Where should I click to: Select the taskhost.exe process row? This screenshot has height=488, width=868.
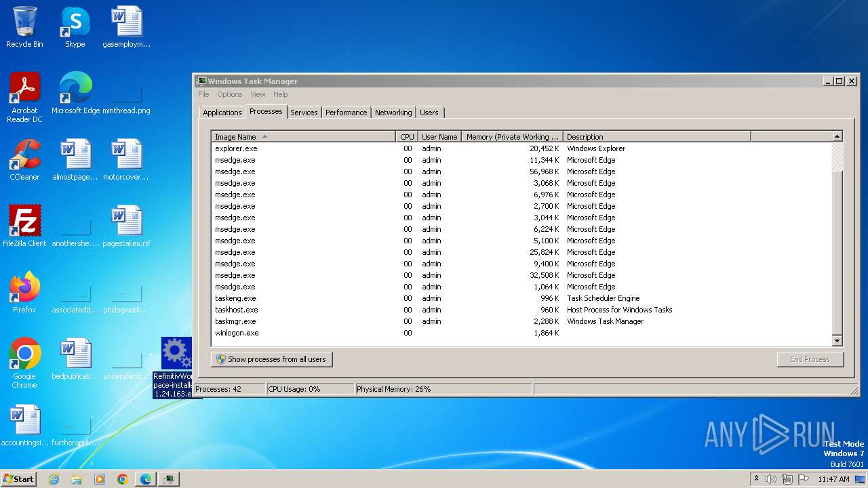(x=521, y=310)
